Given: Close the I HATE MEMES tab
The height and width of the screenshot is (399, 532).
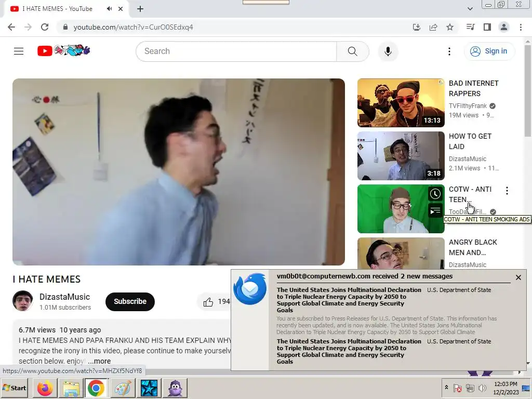Looking at the screenshot, I should pos(121,9).
